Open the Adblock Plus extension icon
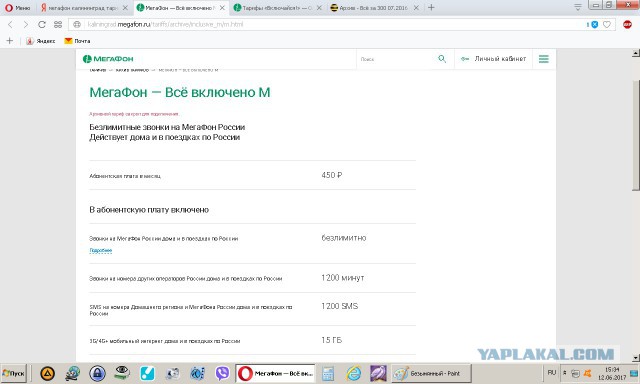640x384 pixels. [627, 24]
